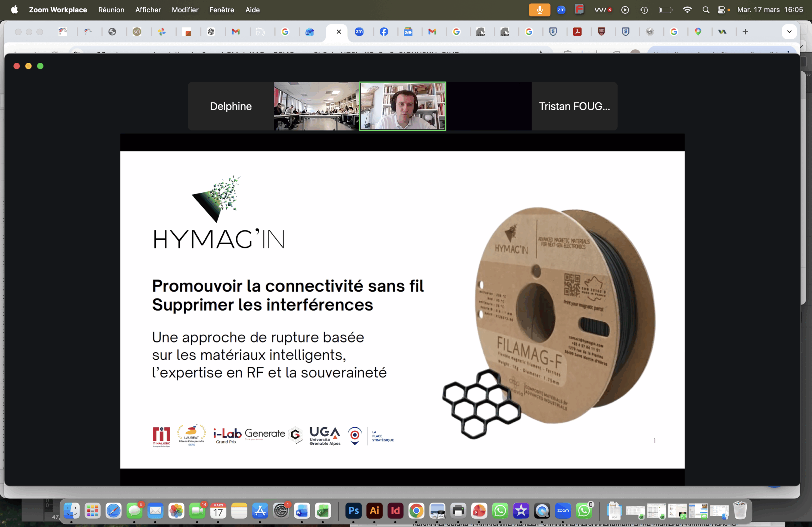Screen dimensions: 812x527
Task: Click the active speaker video with green border
Action: click(x=403, y=106)
